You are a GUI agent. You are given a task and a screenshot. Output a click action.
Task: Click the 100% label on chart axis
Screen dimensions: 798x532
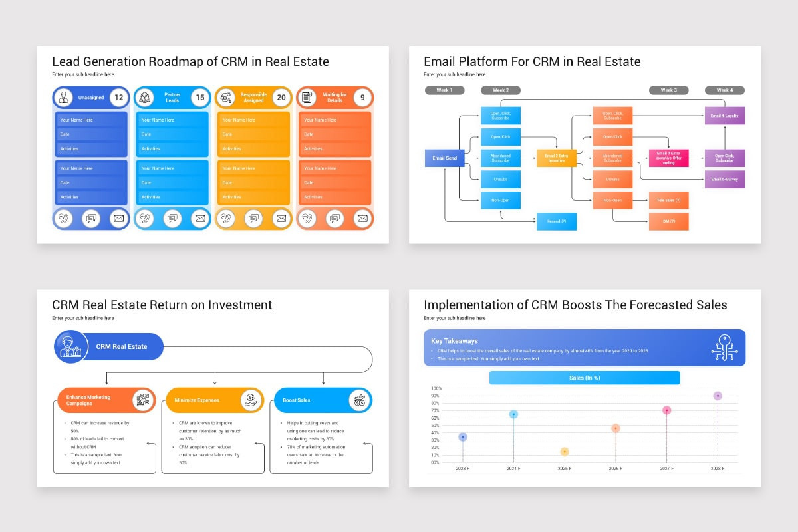(436, 388)
